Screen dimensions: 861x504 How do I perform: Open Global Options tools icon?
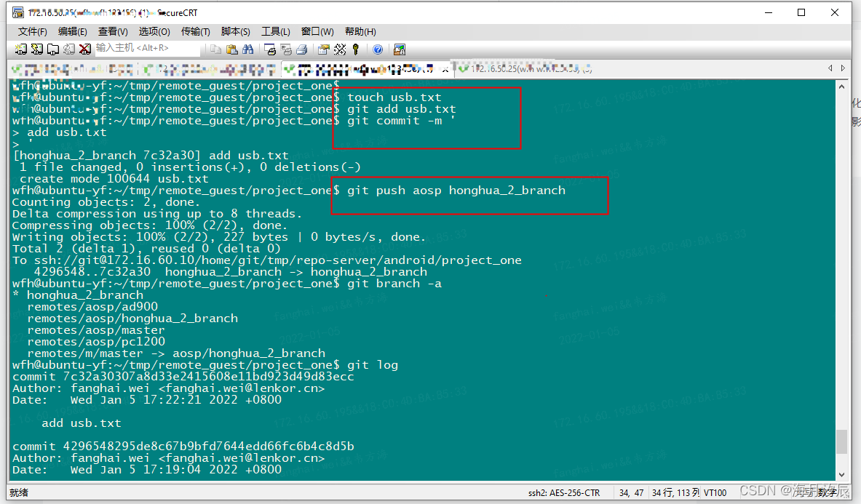point(340,49)
